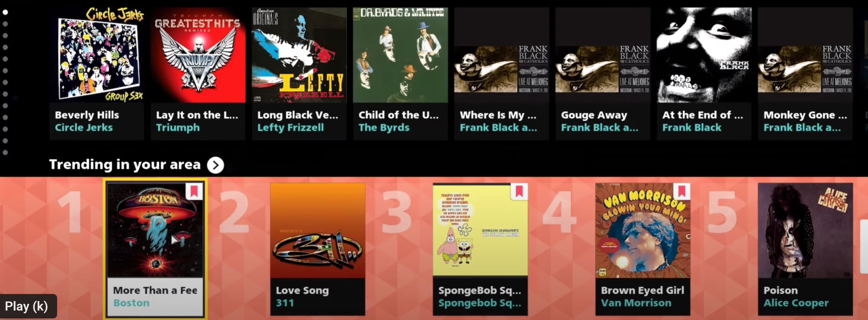Select Alice Cooper Poison album art
This screenshot has height=320, width=868.
805,231
